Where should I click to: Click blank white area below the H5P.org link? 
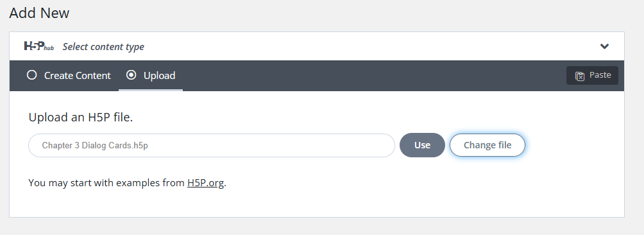coord(316,204)
